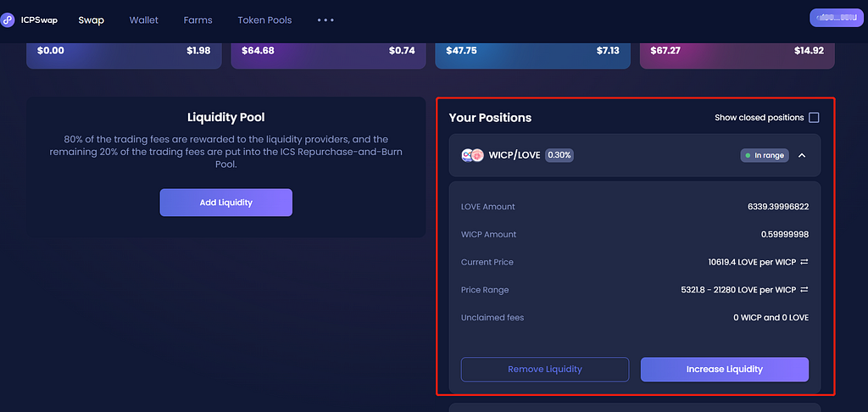Screen dimensions: 868x412
Task: Click the WICP/LOVE token pair icon
Action: tap(473, 156)
